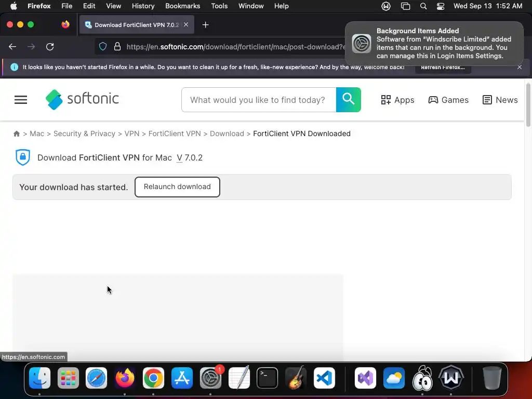Open a new tab with plus button
This screenshot has width=532, height=399.
pyautogui.click(x=205, y=25)
